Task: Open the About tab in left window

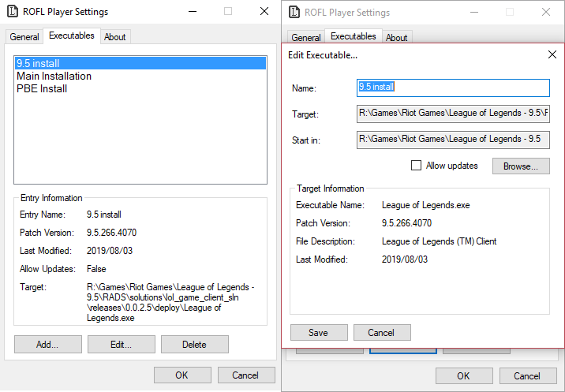Action: pos(115,37)
